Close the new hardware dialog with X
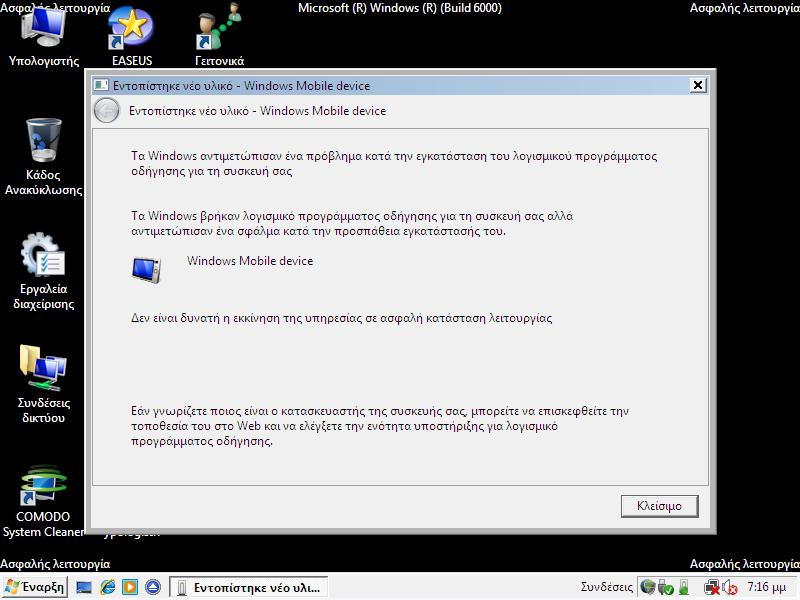Screen dimensions: 800x600 [x=697, y=85]
